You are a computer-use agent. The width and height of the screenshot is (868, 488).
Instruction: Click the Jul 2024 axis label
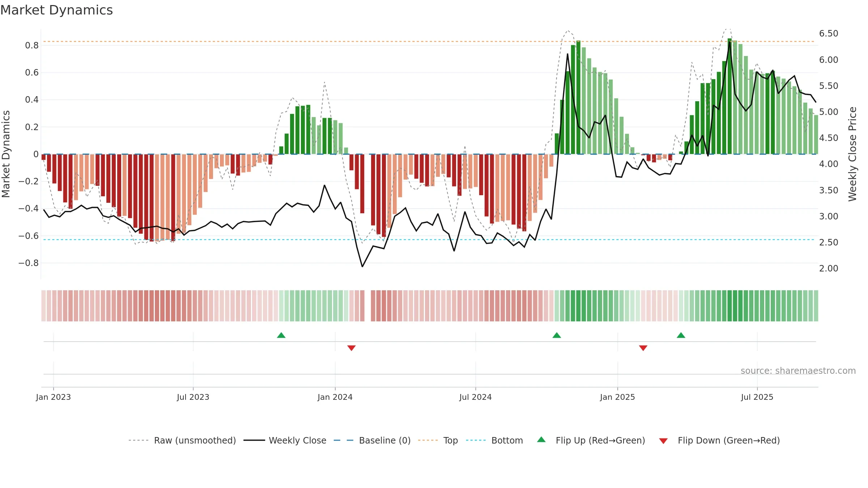point(476,397)
